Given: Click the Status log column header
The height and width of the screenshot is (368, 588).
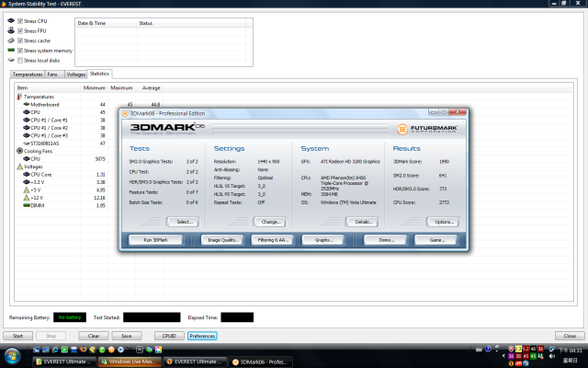Looking at the screenshot, I should 191,23.
